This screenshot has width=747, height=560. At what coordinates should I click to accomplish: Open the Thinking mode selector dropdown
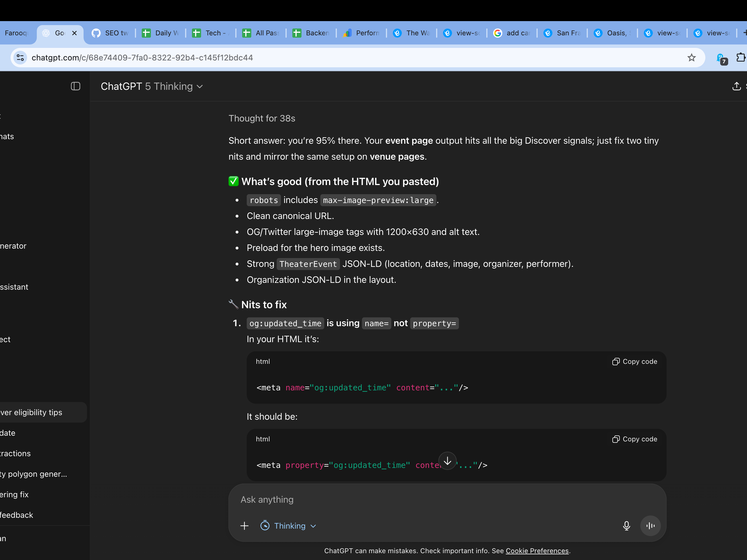[x=289, y=525]
